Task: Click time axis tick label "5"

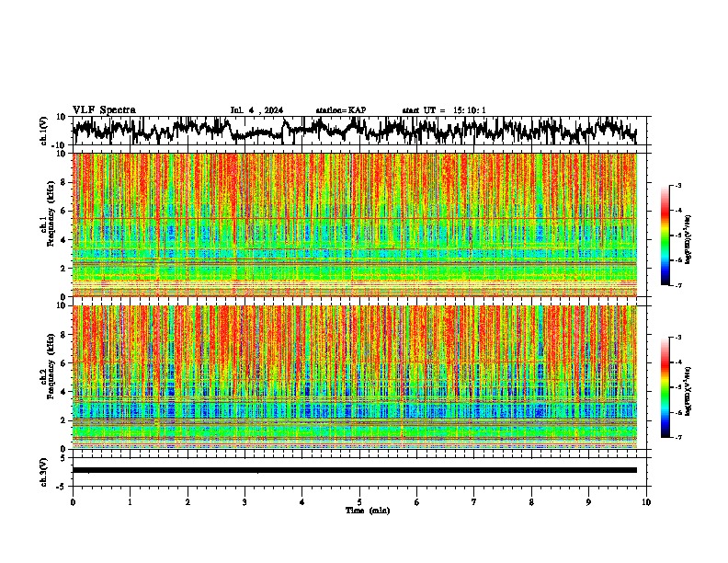Action: (359, 502)
